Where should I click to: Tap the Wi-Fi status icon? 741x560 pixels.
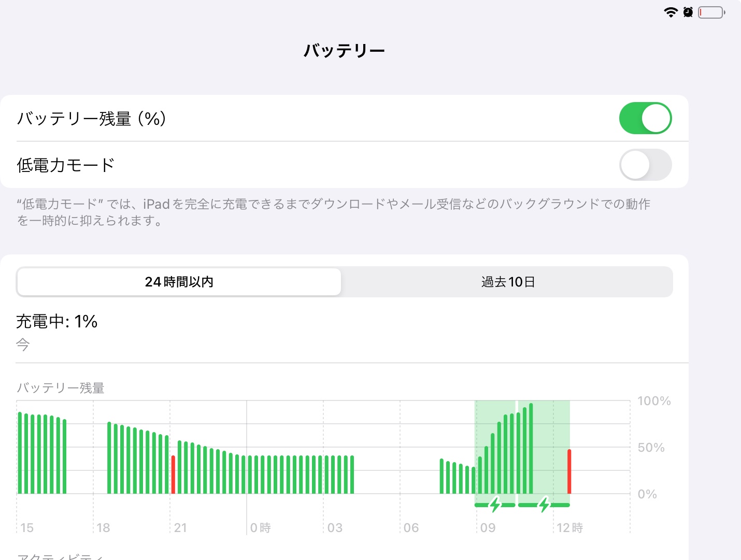671,12
